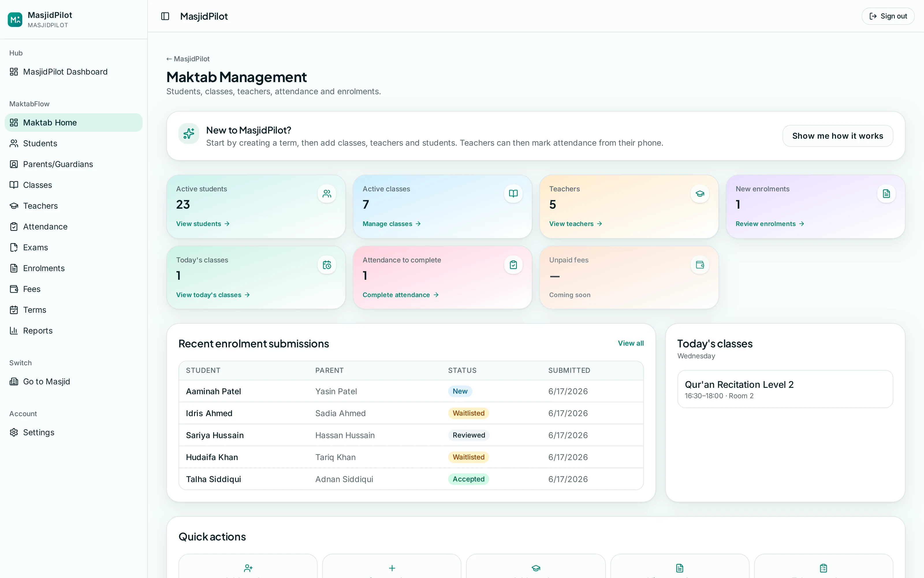Open MasjidPilot Dashboard in sidebar
Image resolution: width=924 pixels, height=578 pixels.
(x=73, y=72)
